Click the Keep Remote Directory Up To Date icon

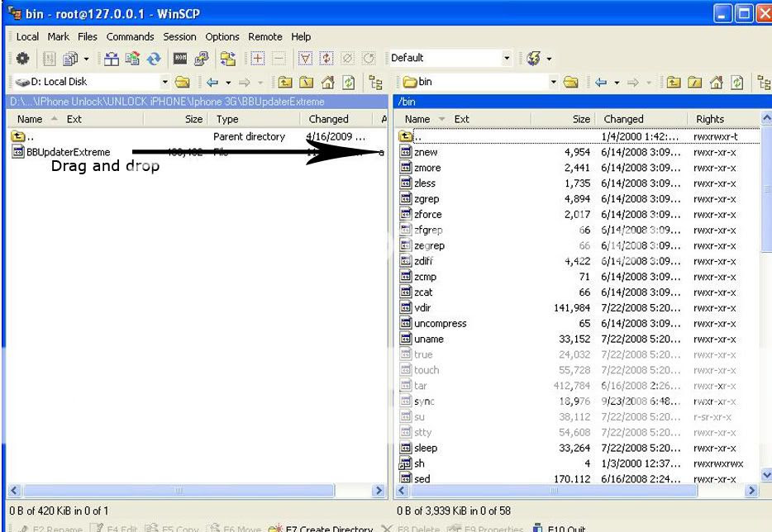click(154, 59)
